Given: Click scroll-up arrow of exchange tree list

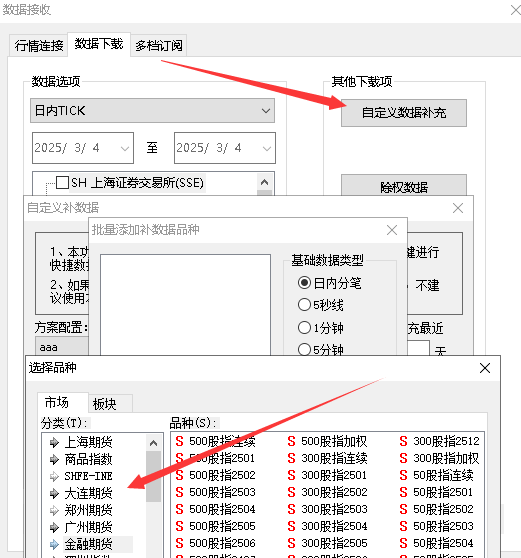Looking at the screenshot, I should tap(264, 182).
